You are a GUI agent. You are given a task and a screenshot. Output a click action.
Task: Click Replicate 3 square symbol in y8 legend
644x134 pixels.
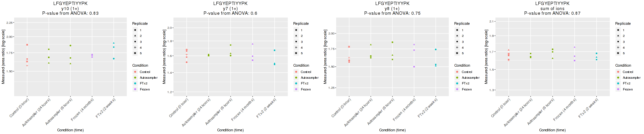[457, 42]
